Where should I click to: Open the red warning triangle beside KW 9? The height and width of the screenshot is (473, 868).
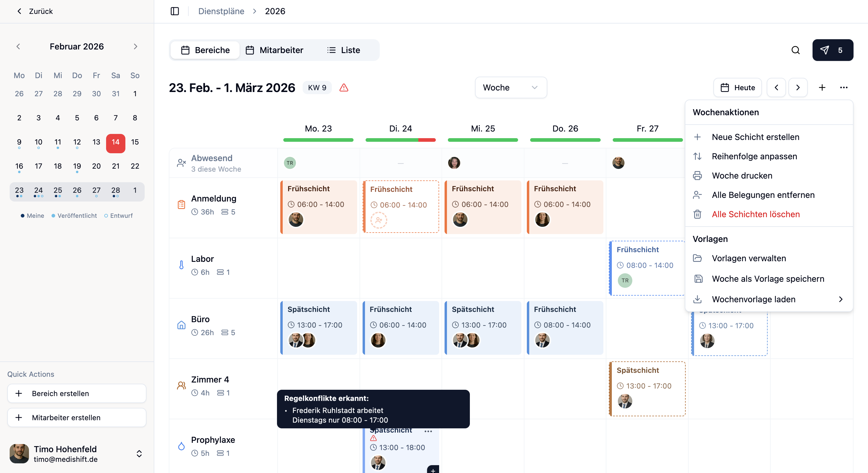[344, 88]
